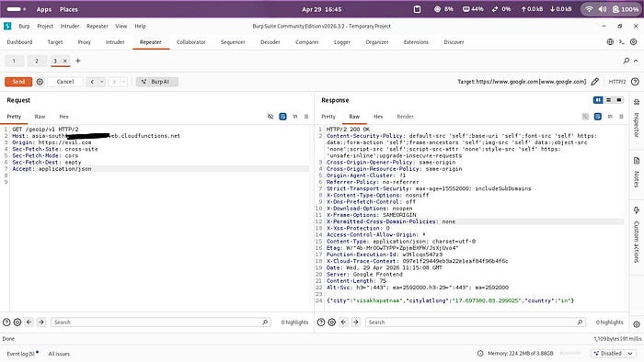This screenshot has width=644, height=362.
Task: Toggle Response message wrap highlighted icon
Action: 598,117
